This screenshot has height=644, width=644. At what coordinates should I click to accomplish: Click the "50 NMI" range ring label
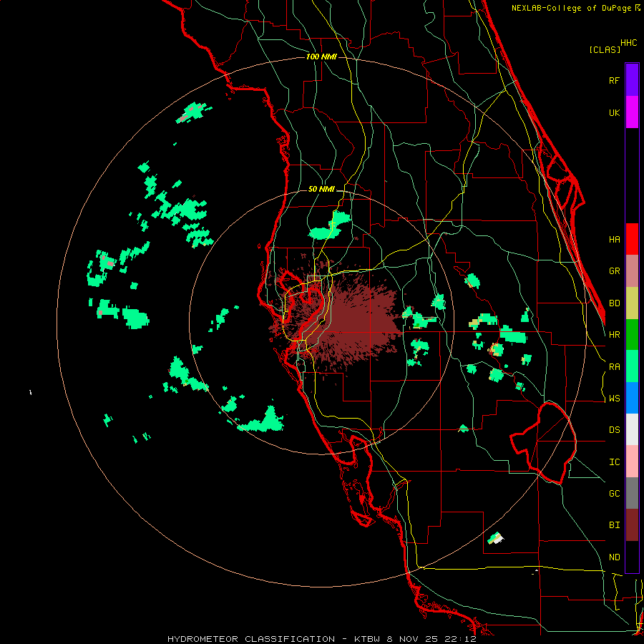pos(321,190)
